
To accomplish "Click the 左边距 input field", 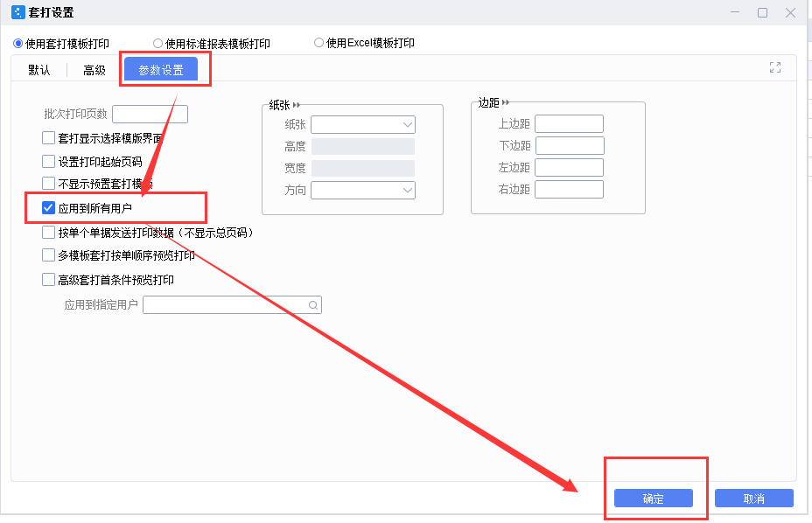I will click(569, 167).
